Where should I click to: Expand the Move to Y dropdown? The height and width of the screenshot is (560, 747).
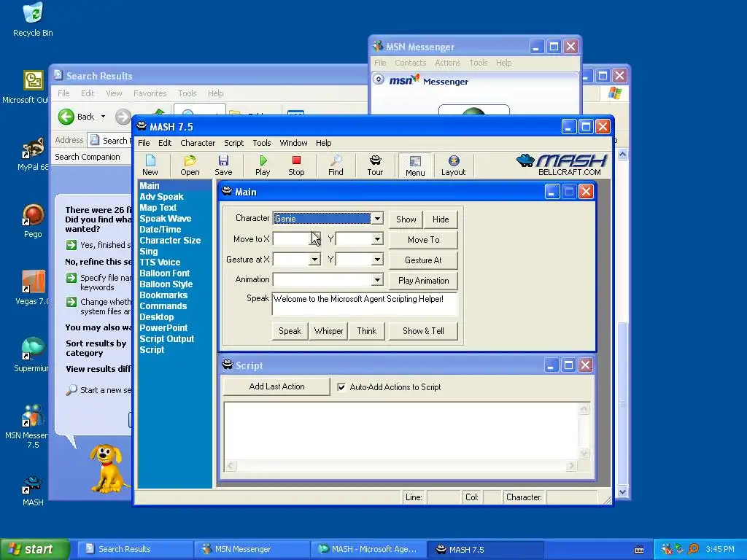pyautogui.click(x=377, y=239)
